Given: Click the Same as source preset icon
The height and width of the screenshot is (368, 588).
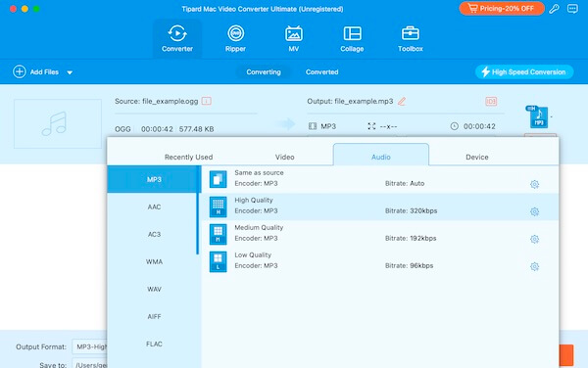Looking at the screenshot, I should [218, 179].
